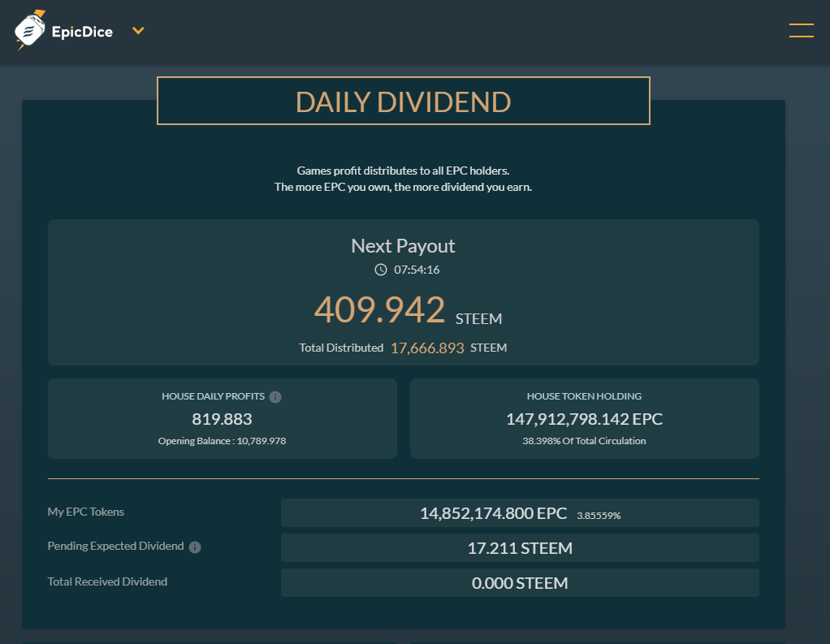Click the Total Distributed label
830x644 pixels.
point(341,348)
